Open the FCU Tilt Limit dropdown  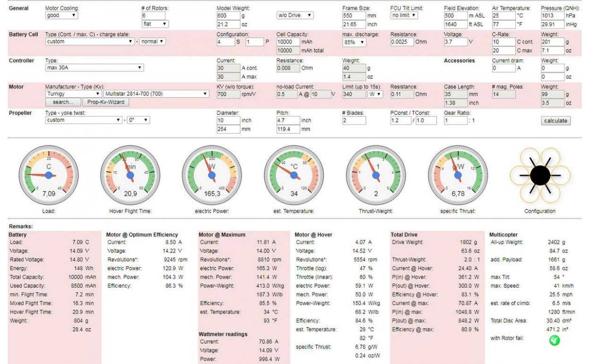[404, 15]
